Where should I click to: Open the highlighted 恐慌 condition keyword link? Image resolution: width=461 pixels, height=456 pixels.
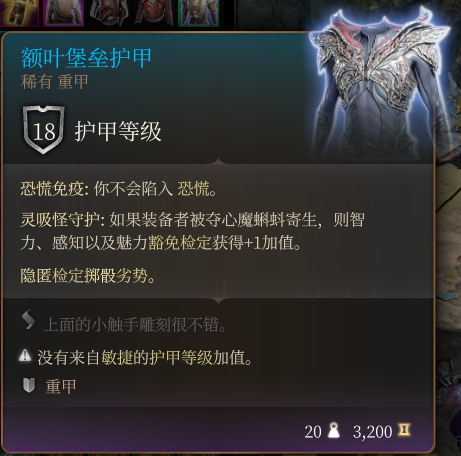[193, 189]
